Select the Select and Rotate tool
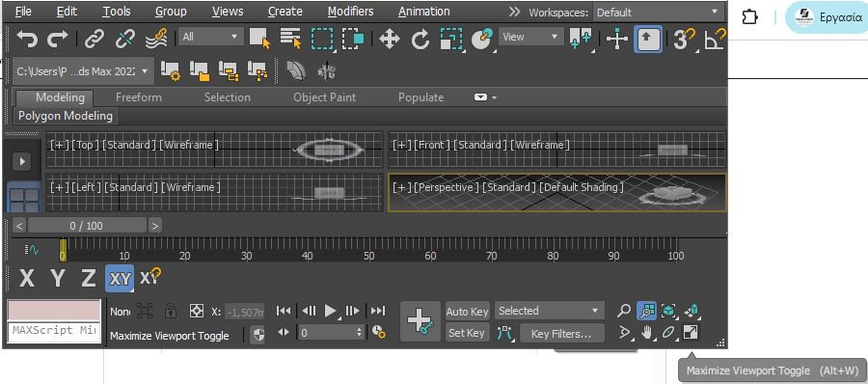Screen dimensions: 868x384 (420, 39)
